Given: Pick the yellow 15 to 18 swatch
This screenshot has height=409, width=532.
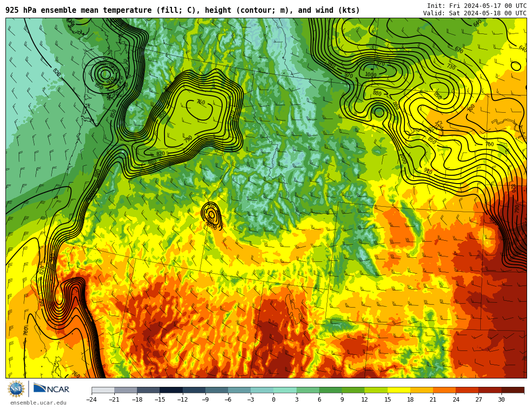Looking at the screenshot, I should pyautogui.click(x=399, y=390).
